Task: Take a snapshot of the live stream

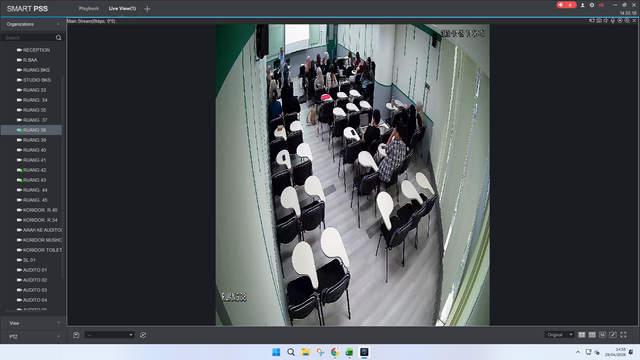Action: [x=599, y=20]
